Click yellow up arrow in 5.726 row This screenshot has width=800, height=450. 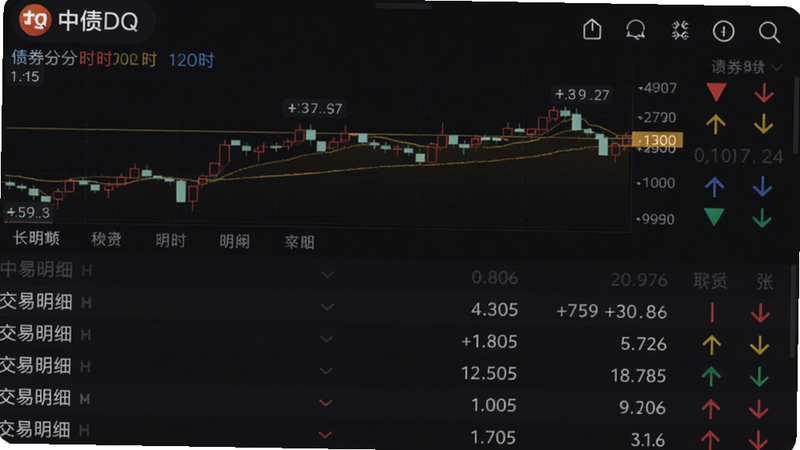[712, 345]
